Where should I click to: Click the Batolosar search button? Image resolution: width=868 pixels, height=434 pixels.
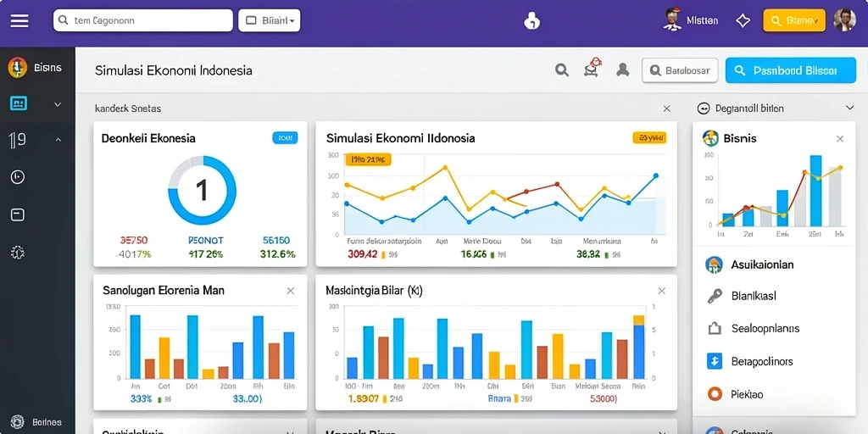pos(680,70)
